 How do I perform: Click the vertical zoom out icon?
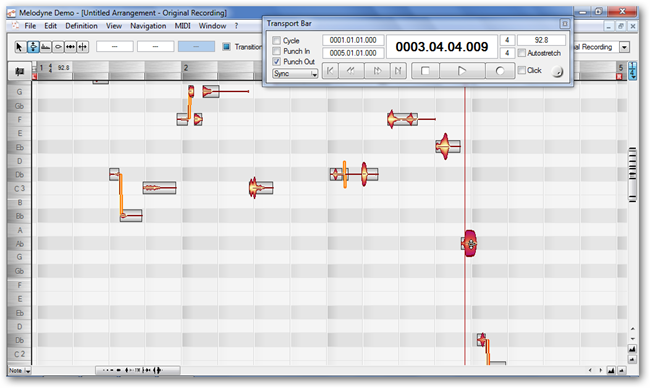632,359
